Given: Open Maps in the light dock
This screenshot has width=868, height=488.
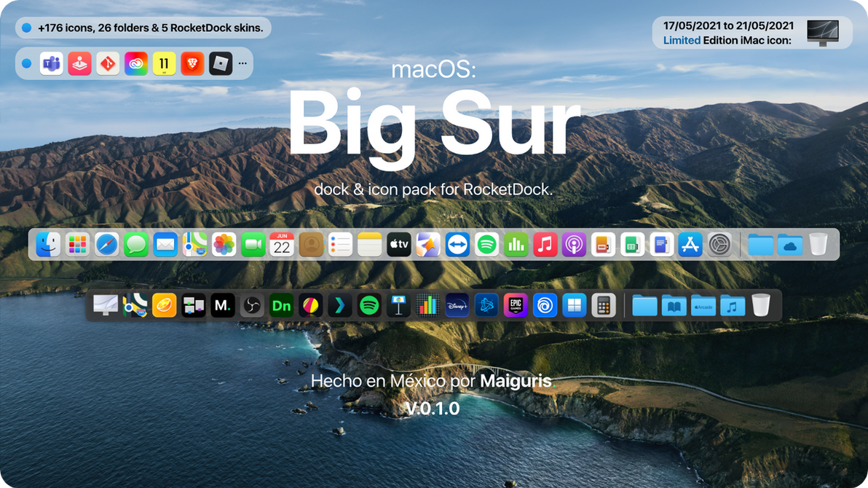Looking at the screenshot, I should (195, 244).
